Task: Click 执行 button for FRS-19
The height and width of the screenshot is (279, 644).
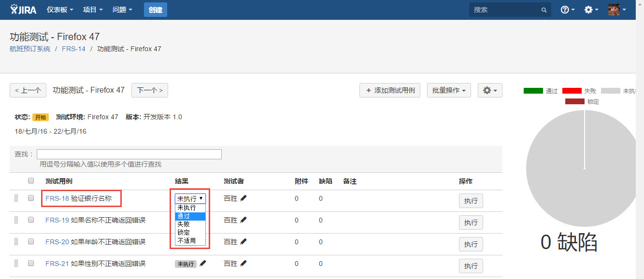Action: coord(471,223)
